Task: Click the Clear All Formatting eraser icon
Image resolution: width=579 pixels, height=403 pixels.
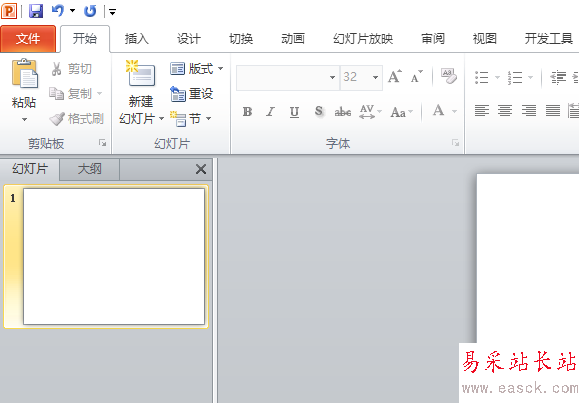Action: (x=448, y=76)
